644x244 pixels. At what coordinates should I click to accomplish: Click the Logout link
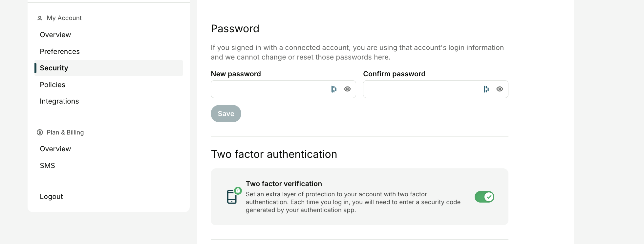coord(51,197)
